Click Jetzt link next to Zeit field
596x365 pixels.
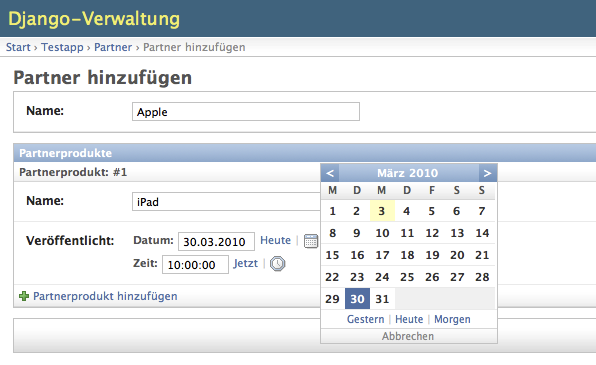(245, 263)
